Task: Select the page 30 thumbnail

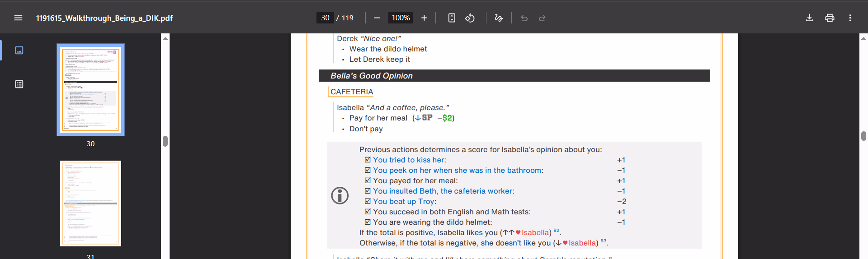Action: click(x=90, y=90)
